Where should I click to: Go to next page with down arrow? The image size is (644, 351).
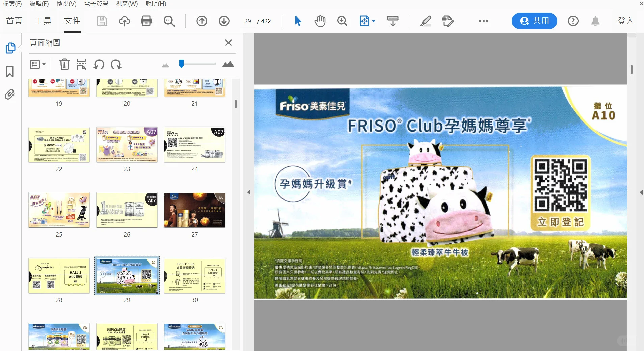224,21
